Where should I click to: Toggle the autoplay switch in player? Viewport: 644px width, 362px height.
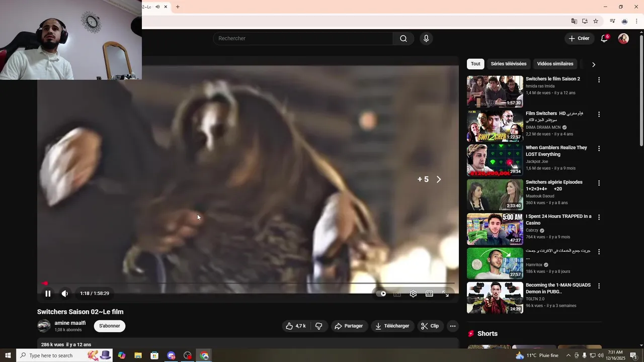[x=381, y=294]
